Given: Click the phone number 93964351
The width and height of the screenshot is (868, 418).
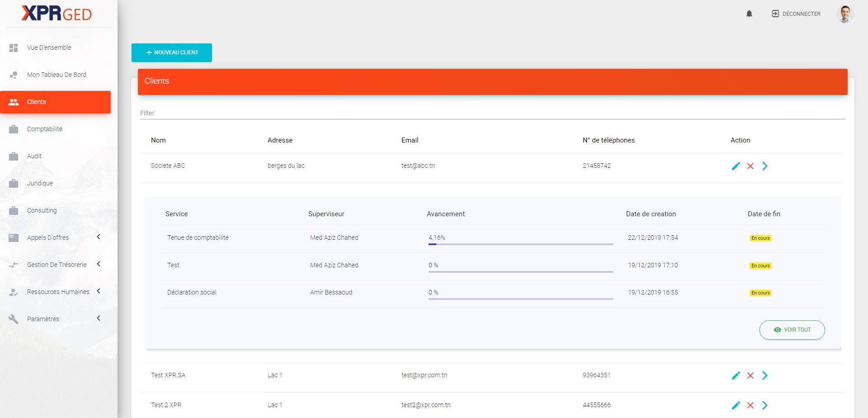Looking at the screenshot, I should click(x=596, y=375).
